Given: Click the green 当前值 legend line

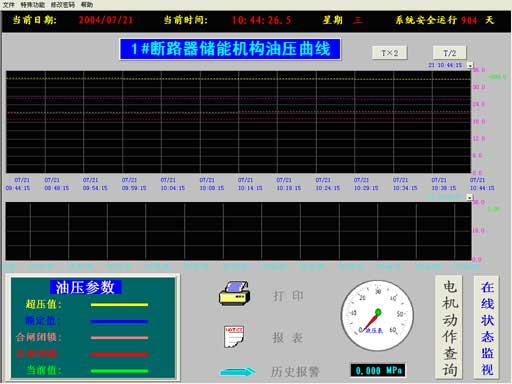Looking at the screenshot, I should point(119,371).
